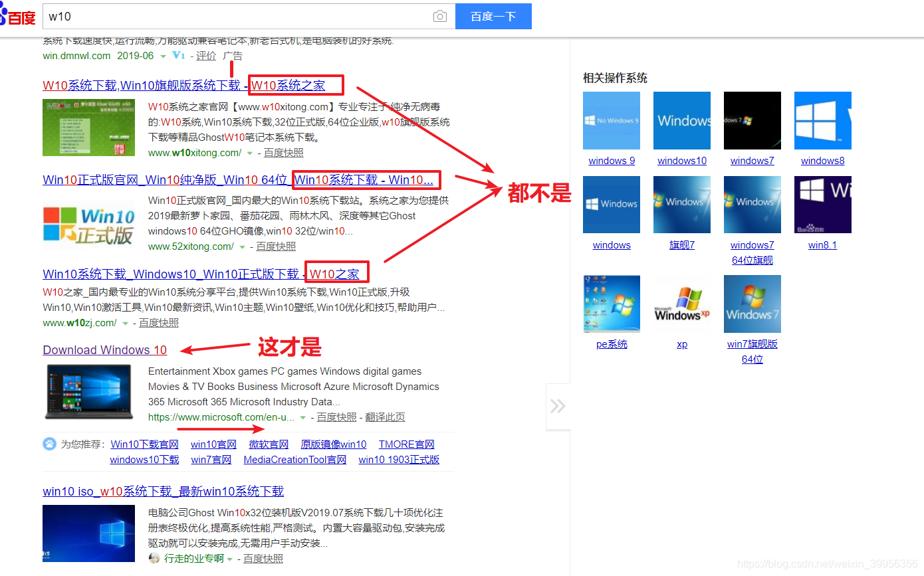Click the pe系统 desktop image
The width and height of the screenshot is (924, 576).
pos(612,304)
